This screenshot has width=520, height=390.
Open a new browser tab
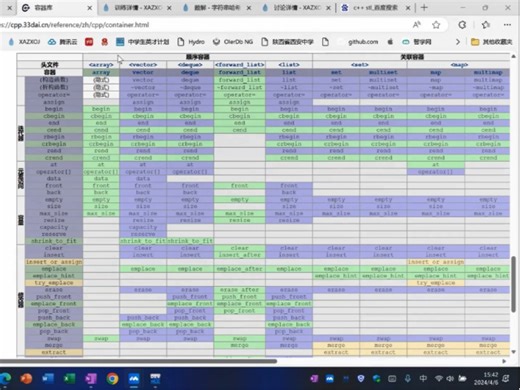(x=424, y=7)
